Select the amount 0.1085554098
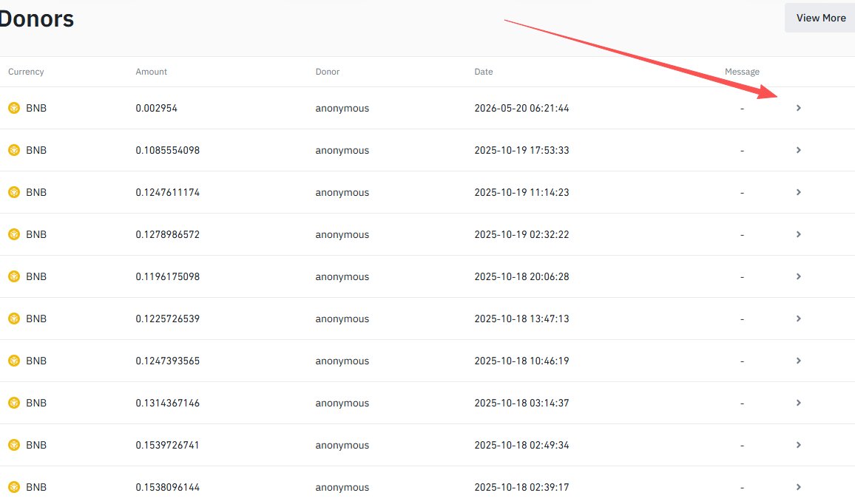The image size is (855, 504). pos(167,150)
